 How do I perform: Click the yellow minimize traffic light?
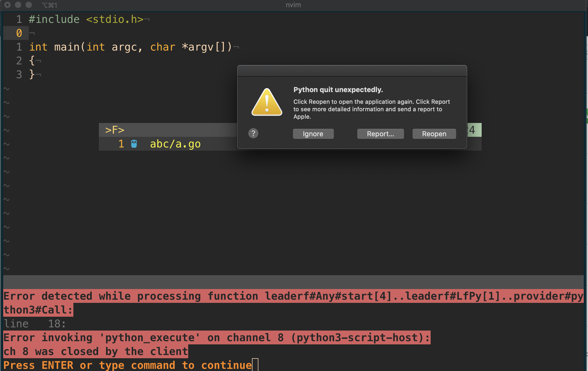[x=18, y=5]
